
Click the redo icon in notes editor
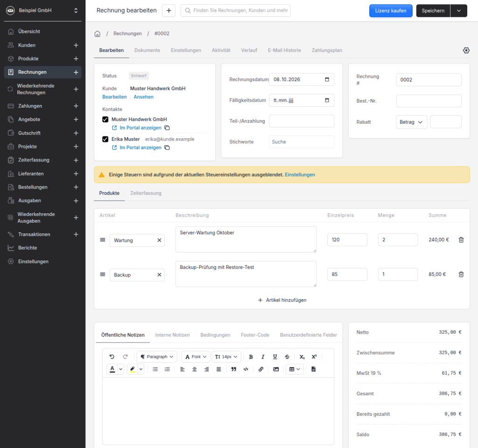(x=125, y=357)
